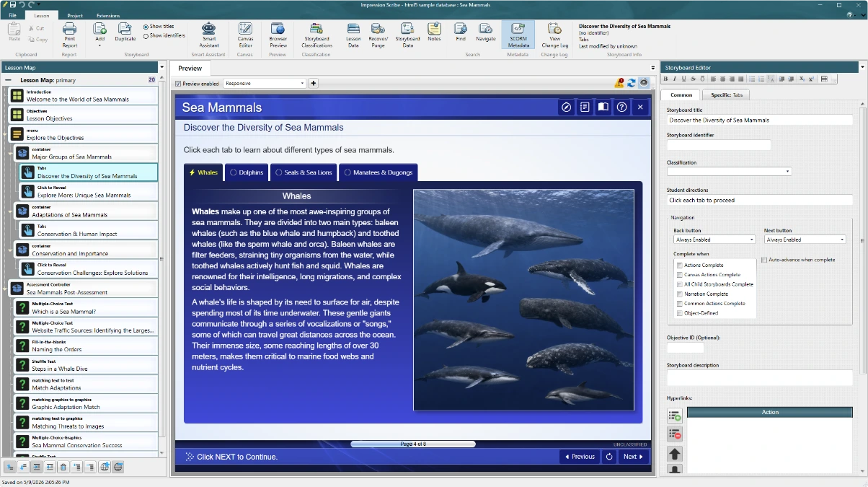
Task: Open the Lesson Map panel dropdown arrow
Action: [x=161, y=67]
